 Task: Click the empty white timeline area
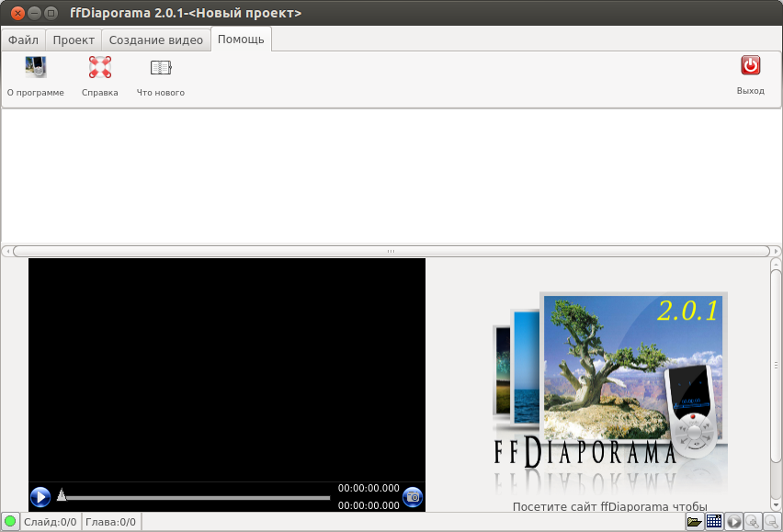[x=391, y=176]
